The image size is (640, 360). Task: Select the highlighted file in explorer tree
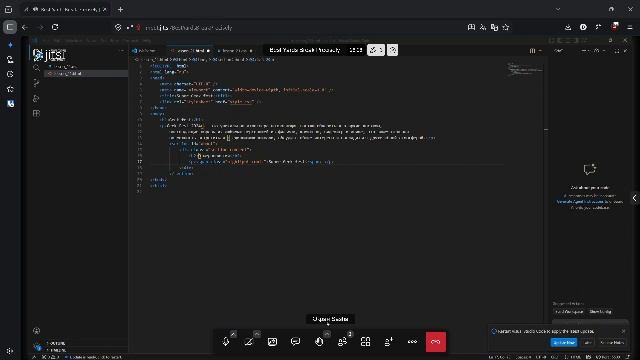coord(86,73)
